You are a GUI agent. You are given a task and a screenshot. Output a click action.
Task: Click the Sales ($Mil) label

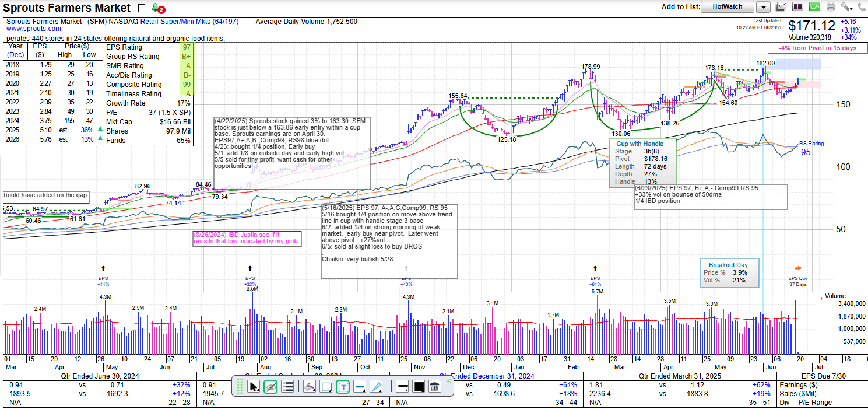[x=798, y=394]
